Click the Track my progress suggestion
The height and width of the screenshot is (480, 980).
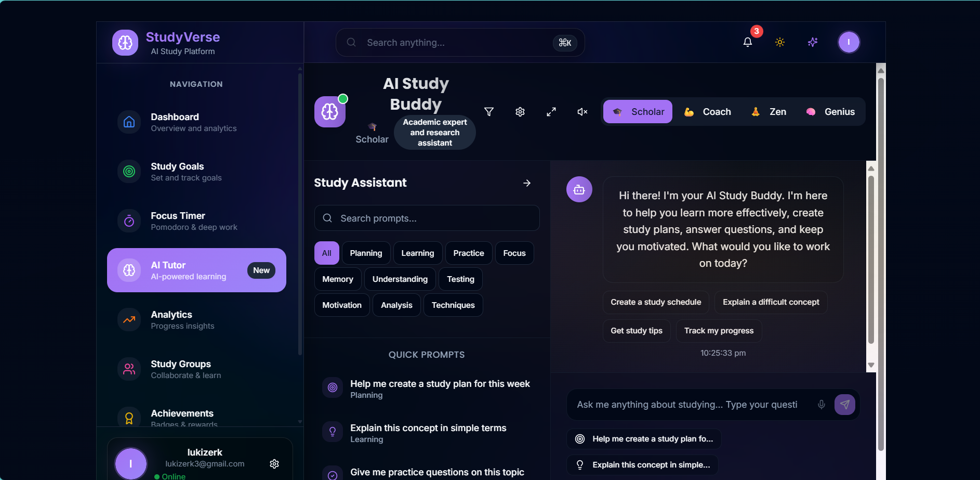[719, 331]
